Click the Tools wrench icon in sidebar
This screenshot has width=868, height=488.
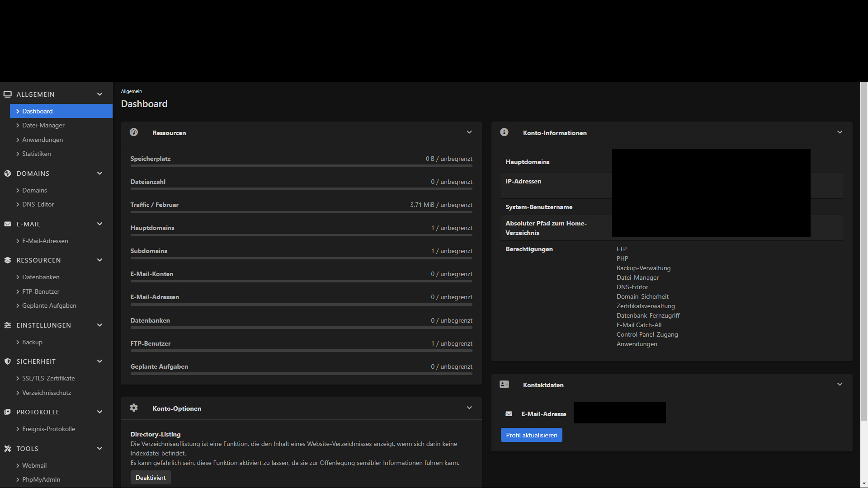[x=8, y=449]
